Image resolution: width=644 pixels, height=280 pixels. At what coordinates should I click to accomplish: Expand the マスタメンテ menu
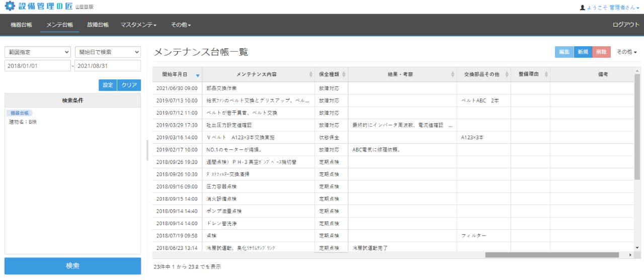pos(138,25)
